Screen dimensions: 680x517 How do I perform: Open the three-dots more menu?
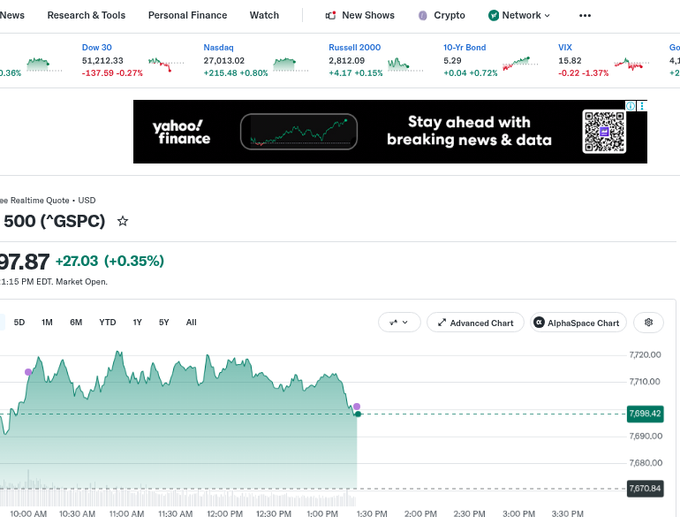click(585, 16)
